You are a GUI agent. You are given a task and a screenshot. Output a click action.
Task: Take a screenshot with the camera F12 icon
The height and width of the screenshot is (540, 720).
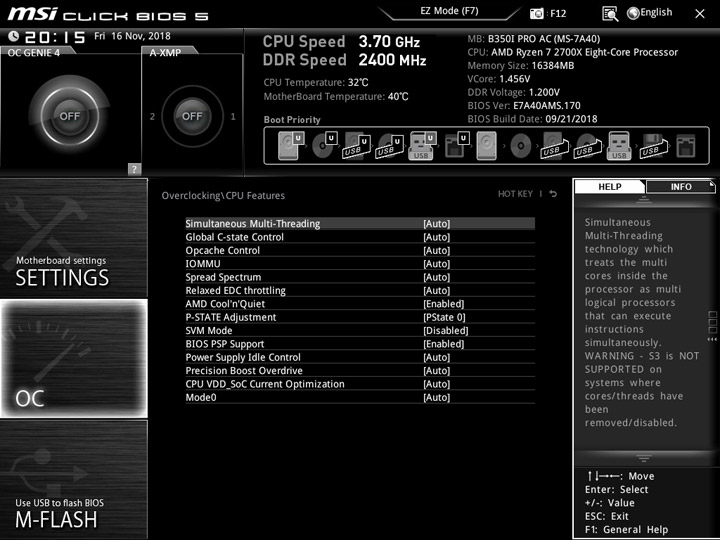tap(536, 14)
